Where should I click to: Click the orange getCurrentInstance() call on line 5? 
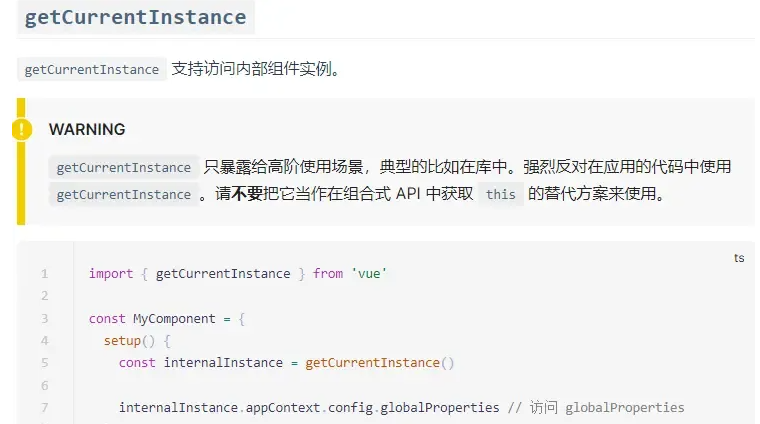(x=380, y=363)
